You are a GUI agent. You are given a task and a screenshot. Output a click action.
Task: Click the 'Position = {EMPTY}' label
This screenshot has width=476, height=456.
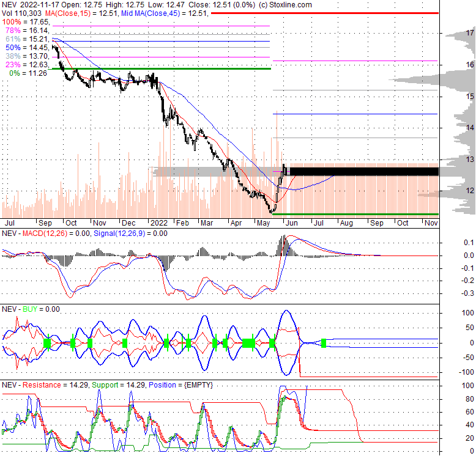[181, 384]
